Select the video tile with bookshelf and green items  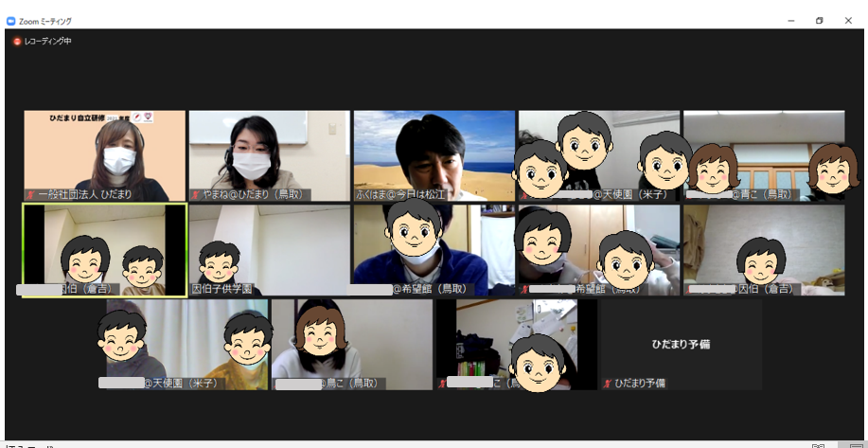(517, 345)
